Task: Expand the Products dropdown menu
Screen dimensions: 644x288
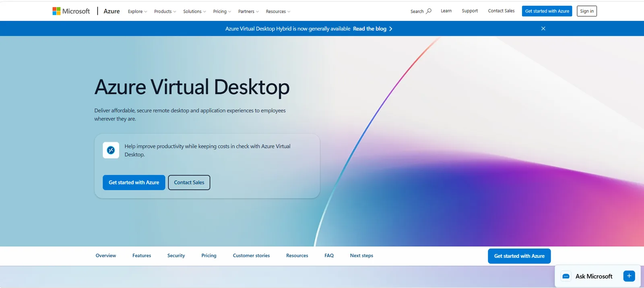Action: tap(165, 11)
